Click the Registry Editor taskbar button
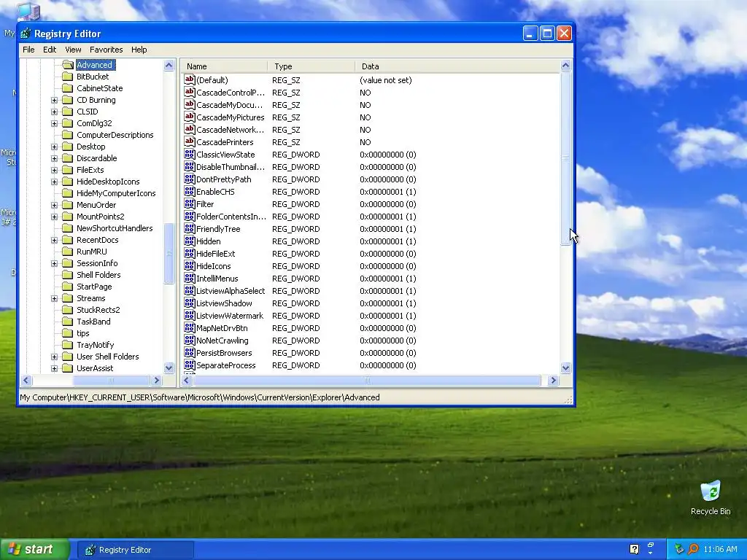This screenshot has height=560, width=747. coord(135,550)
